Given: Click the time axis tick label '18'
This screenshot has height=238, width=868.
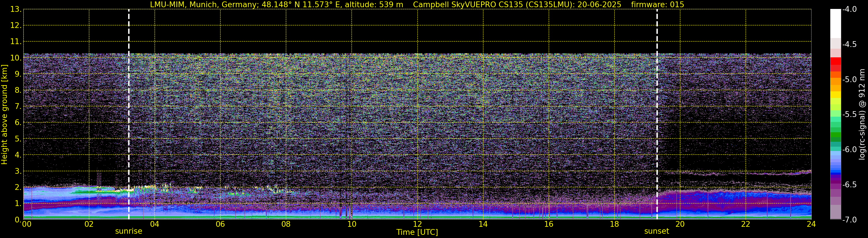Looking at the screenshot, I should 615,224.
